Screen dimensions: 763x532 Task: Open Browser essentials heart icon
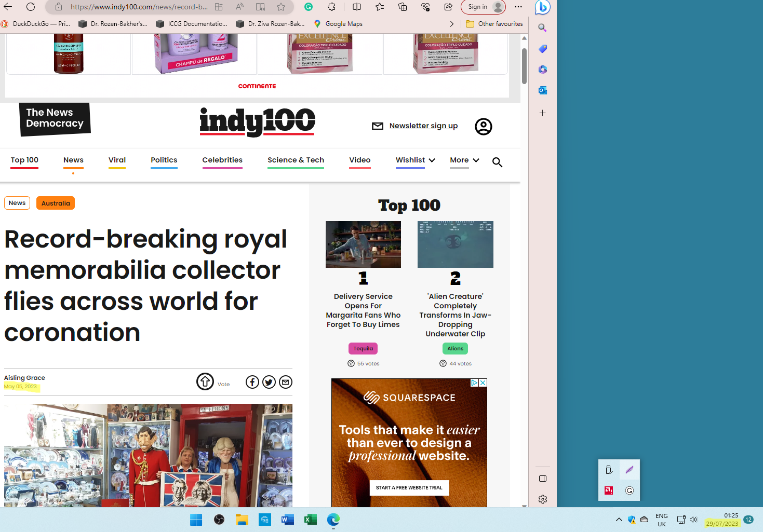pos(425,7)
